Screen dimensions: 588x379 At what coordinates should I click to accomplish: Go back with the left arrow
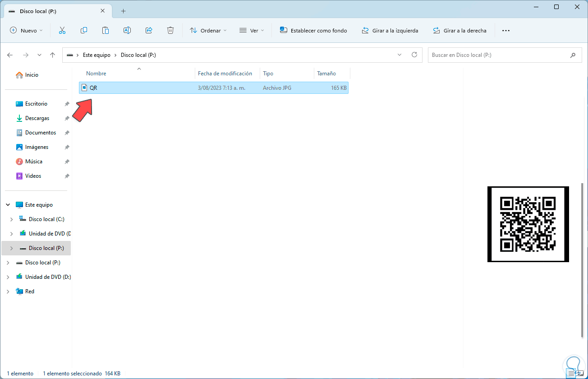pos(10,55)
